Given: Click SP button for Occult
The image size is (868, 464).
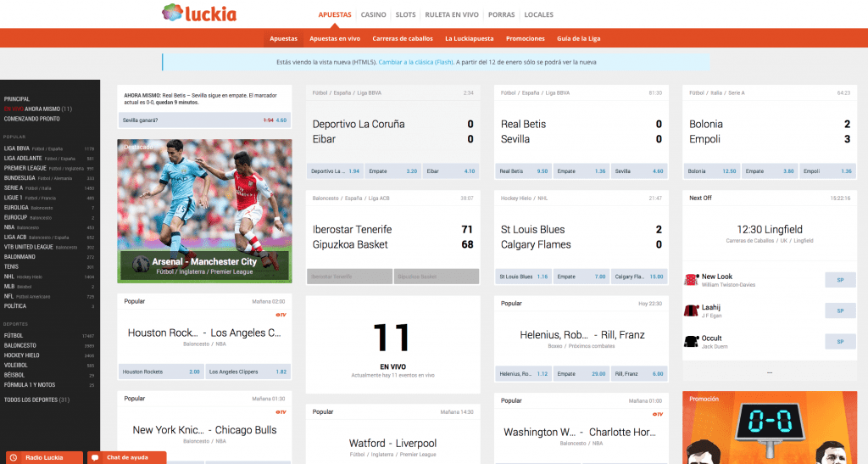Looking at the screenshot, I should [x=840, y=342].
